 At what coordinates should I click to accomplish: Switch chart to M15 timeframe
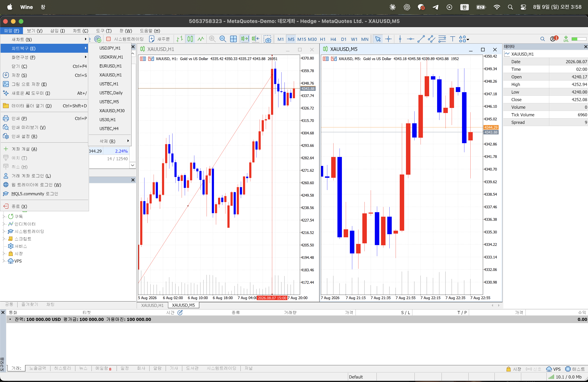coord(301,39)
